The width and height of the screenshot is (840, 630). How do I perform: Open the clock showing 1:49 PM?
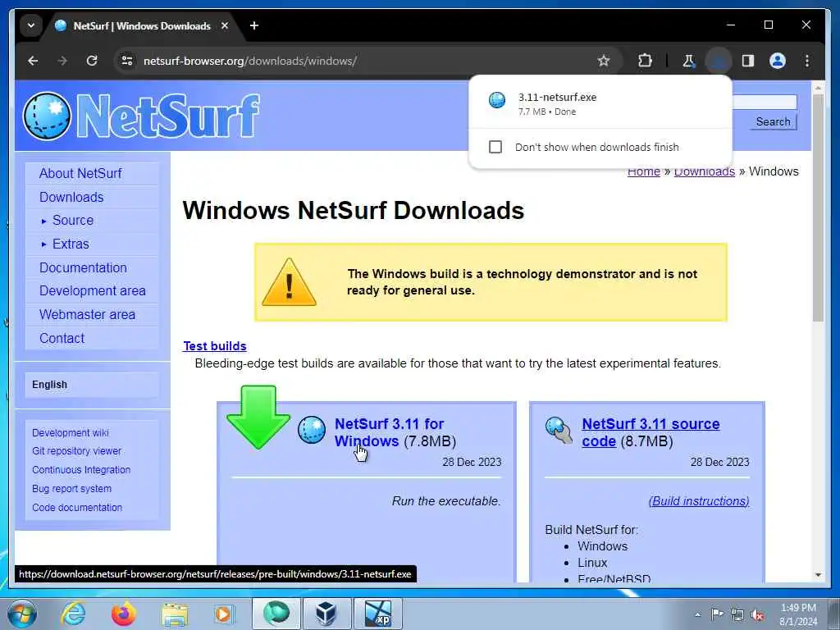pyautogui.click(x=798, y=615)
